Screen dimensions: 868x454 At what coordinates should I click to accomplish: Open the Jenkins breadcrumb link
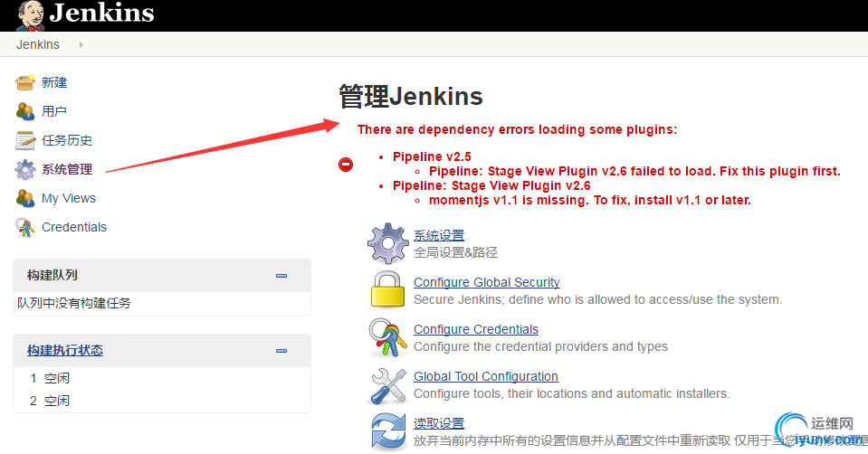tap(38, 45)
